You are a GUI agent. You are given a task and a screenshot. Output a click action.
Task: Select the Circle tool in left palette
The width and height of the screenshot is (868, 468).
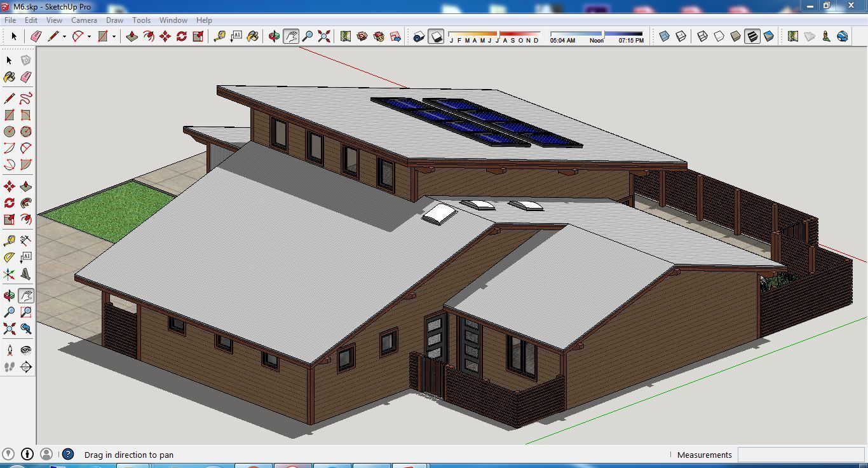click(10, 132)
